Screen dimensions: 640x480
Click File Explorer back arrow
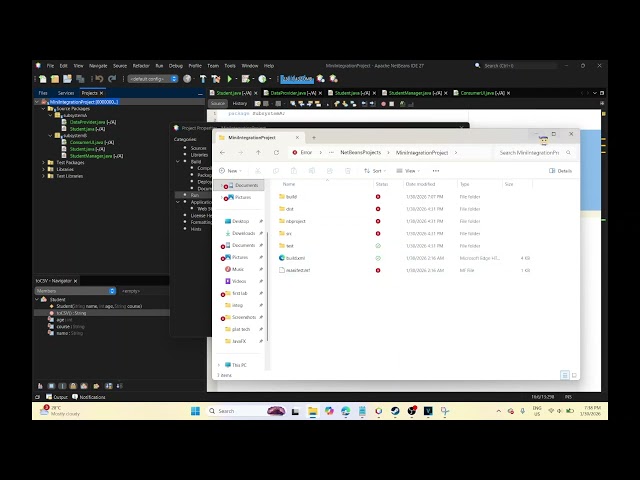point(222,152)
